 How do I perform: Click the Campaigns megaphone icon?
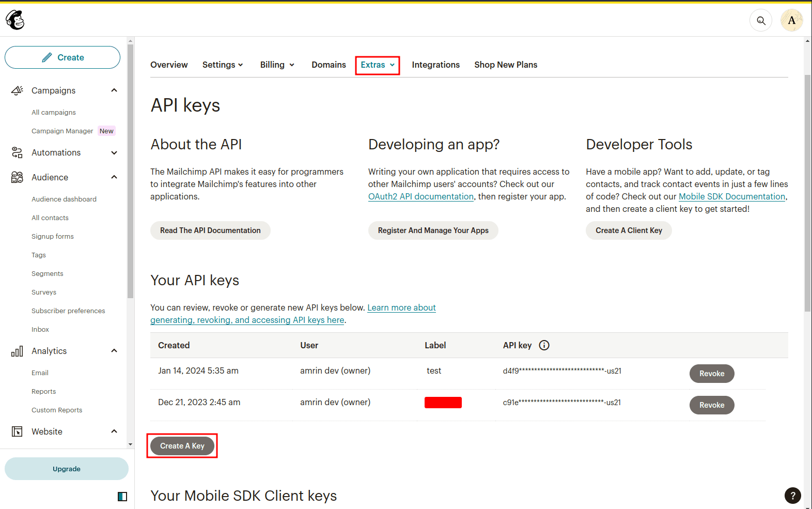click(x=17, y=90)
